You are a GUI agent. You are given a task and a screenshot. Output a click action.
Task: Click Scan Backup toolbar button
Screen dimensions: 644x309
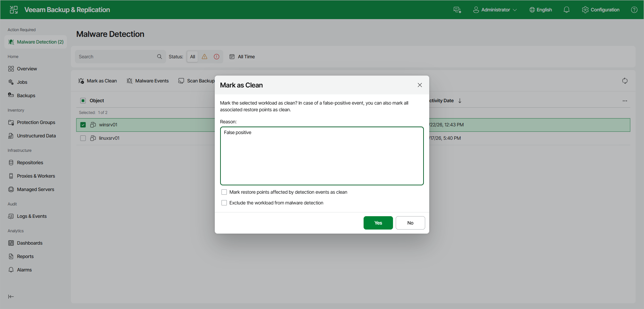coord(197,81)
